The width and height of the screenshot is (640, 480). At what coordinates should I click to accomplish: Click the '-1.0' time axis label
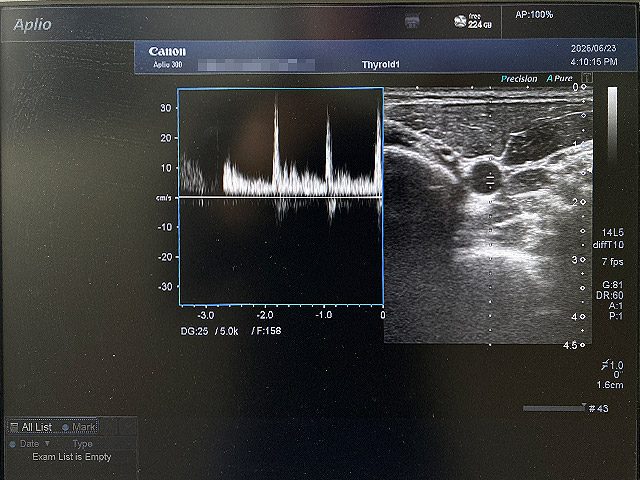(x=324, y=315)
